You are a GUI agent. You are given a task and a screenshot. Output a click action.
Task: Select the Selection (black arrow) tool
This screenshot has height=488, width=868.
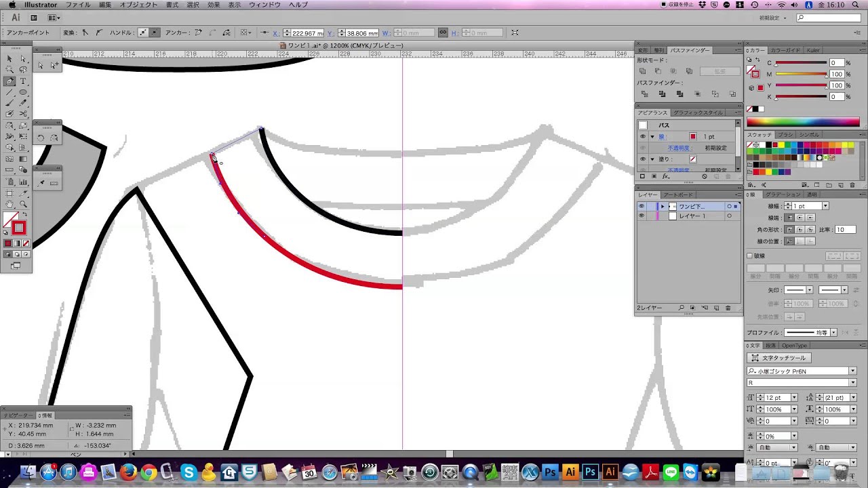coord(9,59)
